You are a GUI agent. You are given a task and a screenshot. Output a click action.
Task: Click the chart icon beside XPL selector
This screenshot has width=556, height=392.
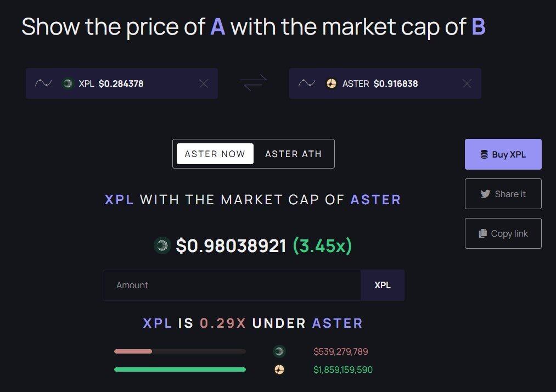(x=43, y=83)
